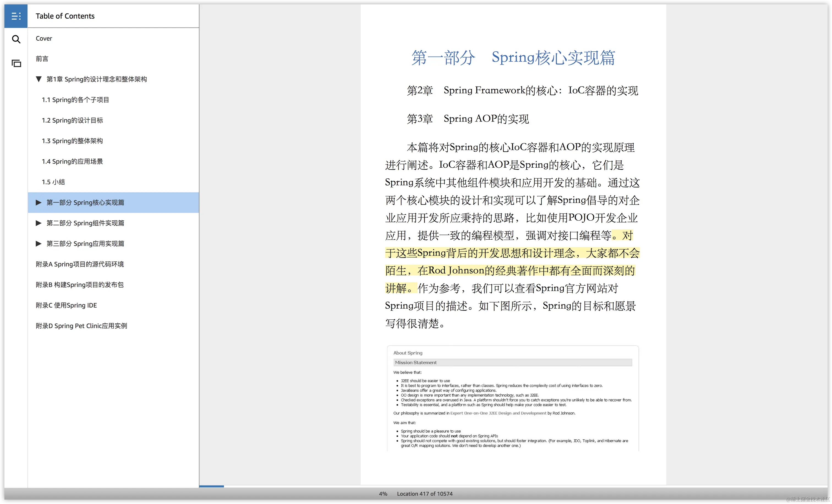Click the yellow highlighted text passage
This screenshot has height=504, width=832.
(x=512, y=262)
